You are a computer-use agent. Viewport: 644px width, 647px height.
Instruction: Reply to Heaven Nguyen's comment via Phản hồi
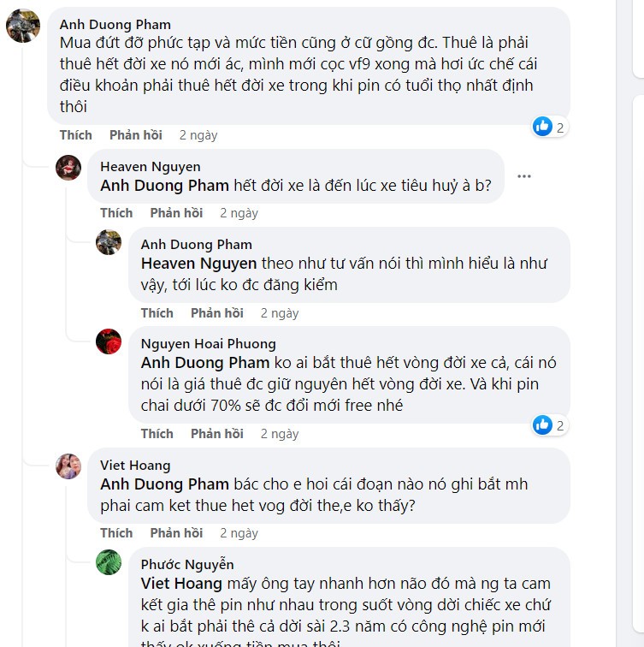click(176, 213)
